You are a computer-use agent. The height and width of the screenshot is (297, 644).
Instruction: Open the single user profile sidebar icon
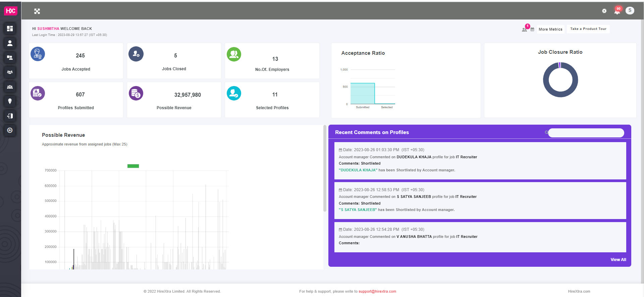tap(10, 43)
